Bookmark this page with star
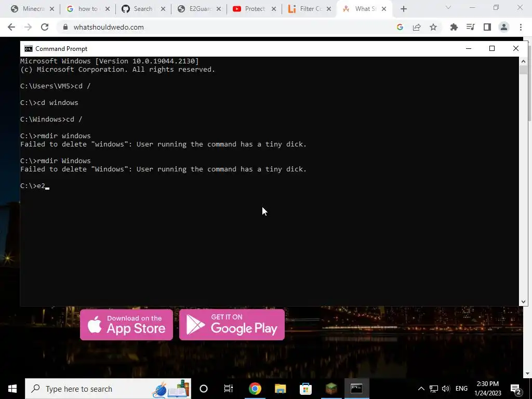532x399 pixels. (x=433, y=27)
